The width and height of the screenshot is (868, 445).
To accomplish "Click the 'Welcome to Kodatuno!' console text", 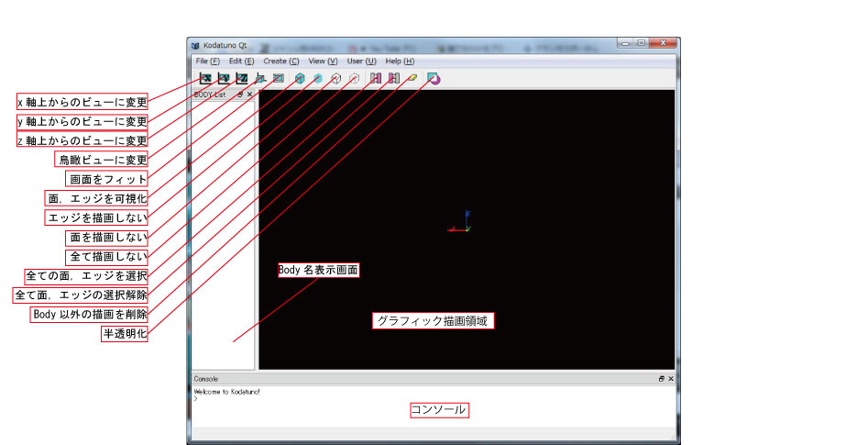I will click(227, 392).
